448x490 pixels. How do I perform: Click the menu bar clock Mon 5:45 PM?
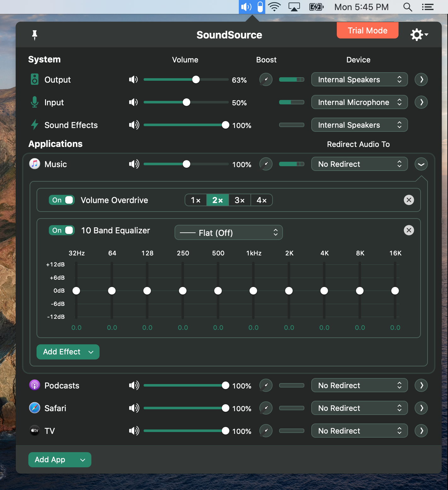[x=361, y=7]
